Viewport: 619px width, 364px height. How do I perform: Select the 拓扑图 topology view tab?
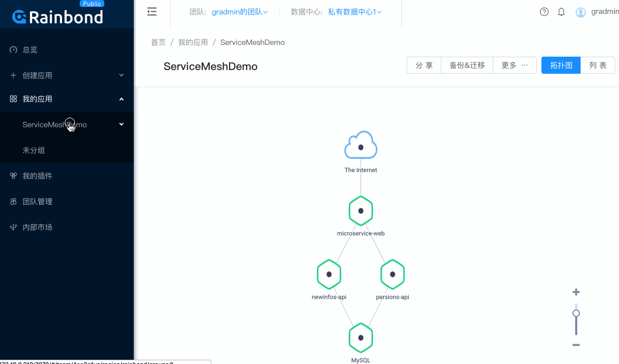[560, 65]
